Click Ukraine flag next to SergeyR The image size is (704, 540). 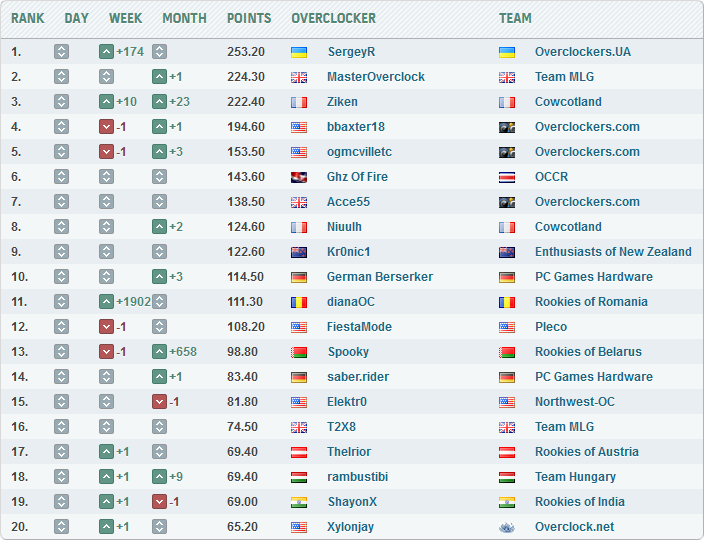tap(299, 52)
